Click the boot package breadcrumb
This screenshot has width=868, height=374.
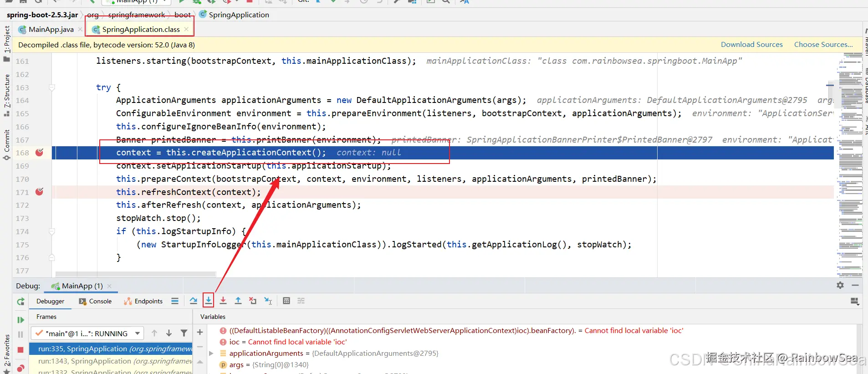click(183, 15)
